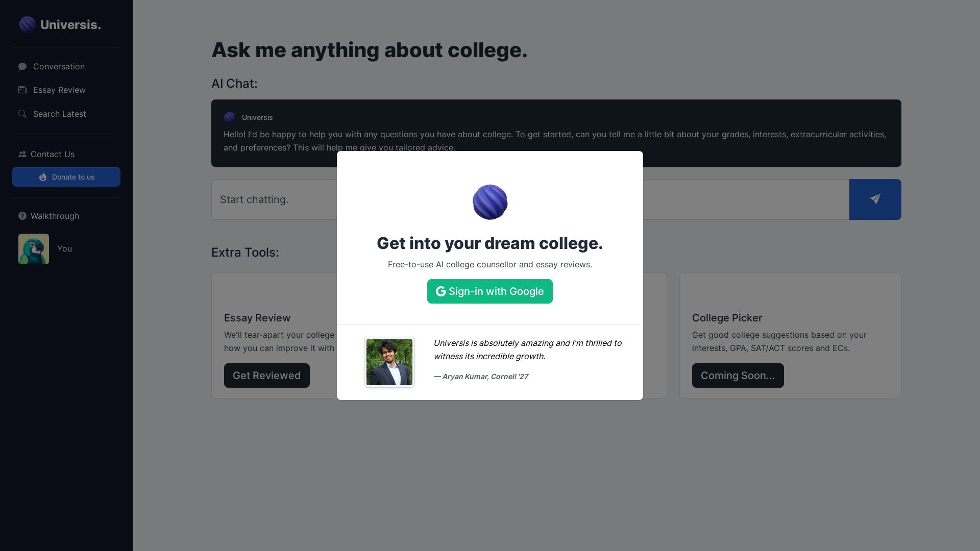Click the Coming Soon button under College Picker
This screenshot has height=551, width=980.
pyautogui.click(x=738, y=375)
